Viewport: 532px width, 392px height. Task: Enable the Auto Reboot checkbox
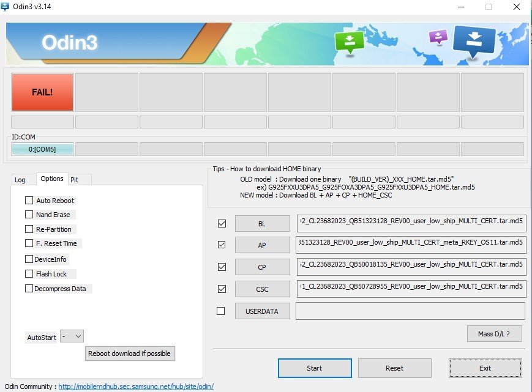pos(29,201)
